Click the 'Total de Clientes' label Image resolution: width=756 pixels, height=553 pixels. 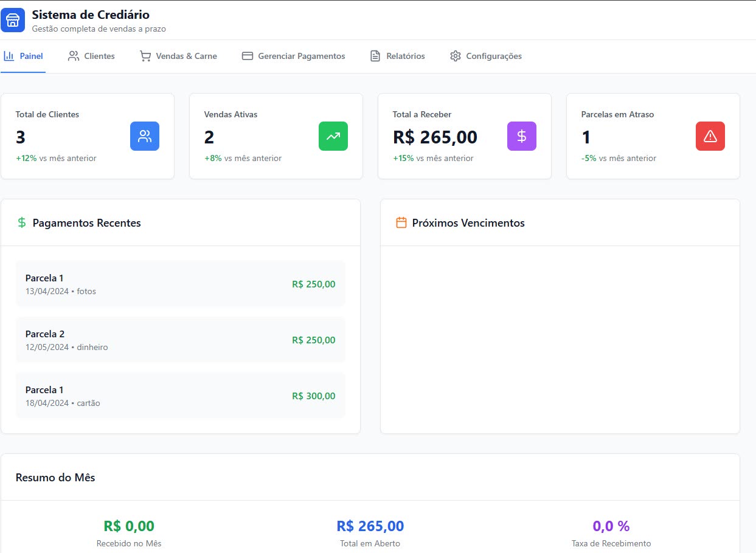click(x=47, y=114)
